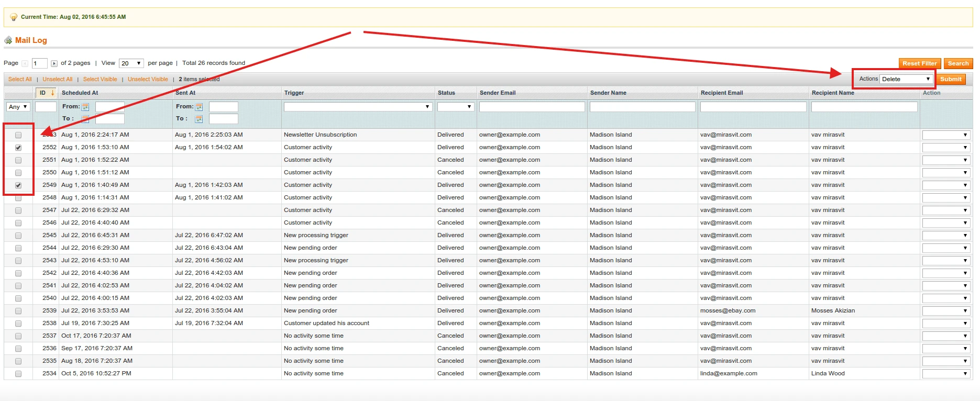
Task: Open the Actions dropdown showing Delete
Action: click(x=906, y=79)
